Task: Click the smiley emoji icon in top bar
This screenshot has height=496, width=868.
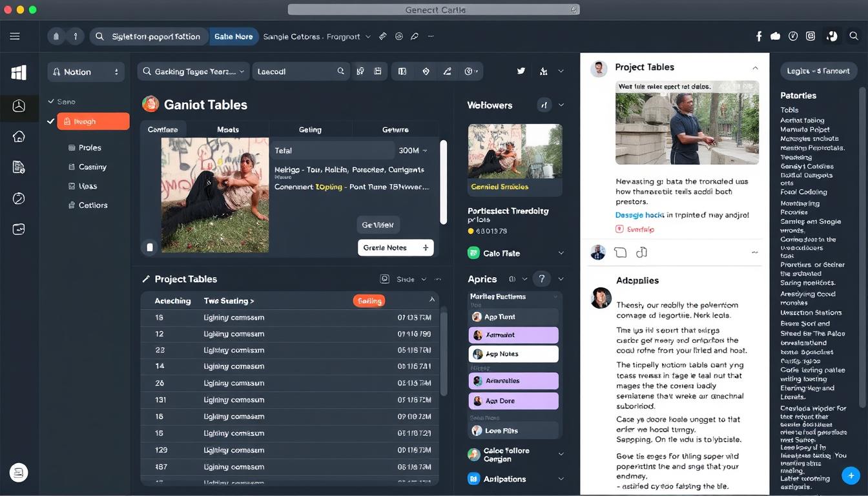Action: pyautogui.click(x=399, y=37)
